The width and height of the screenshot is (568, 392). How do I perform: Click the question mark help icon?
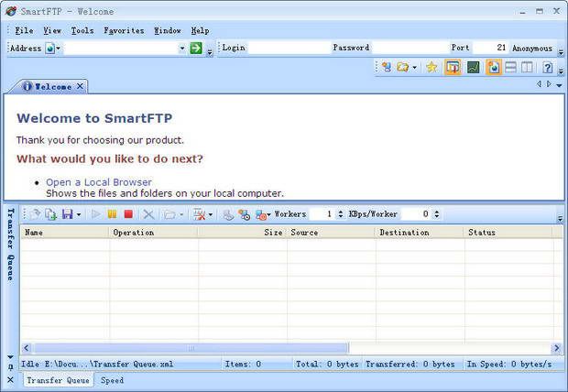(x=547, y=67)
